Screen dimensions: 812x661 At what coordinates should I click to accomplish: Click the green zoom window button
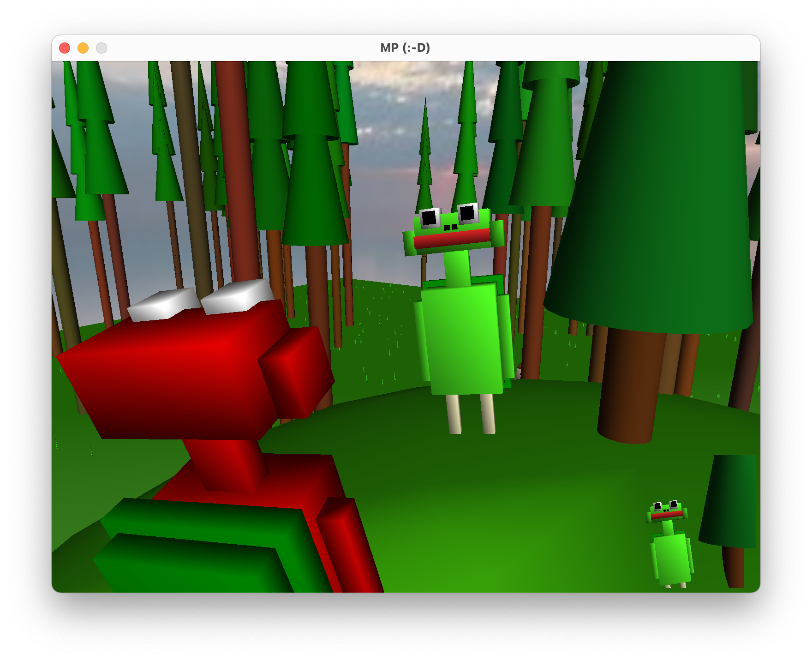tap(101, 48)
